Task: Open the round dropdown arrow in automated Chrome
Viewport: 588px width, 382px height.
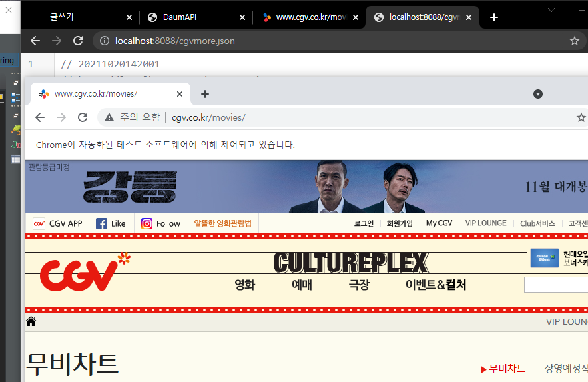Action: [x=538, y=94]
